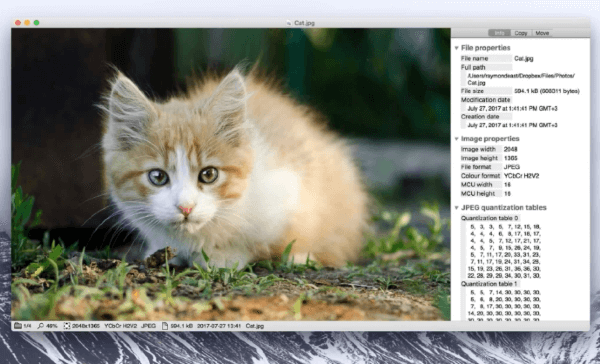Click the File properties heading
This screenshot has height=364, width=600.
[486, 48]
